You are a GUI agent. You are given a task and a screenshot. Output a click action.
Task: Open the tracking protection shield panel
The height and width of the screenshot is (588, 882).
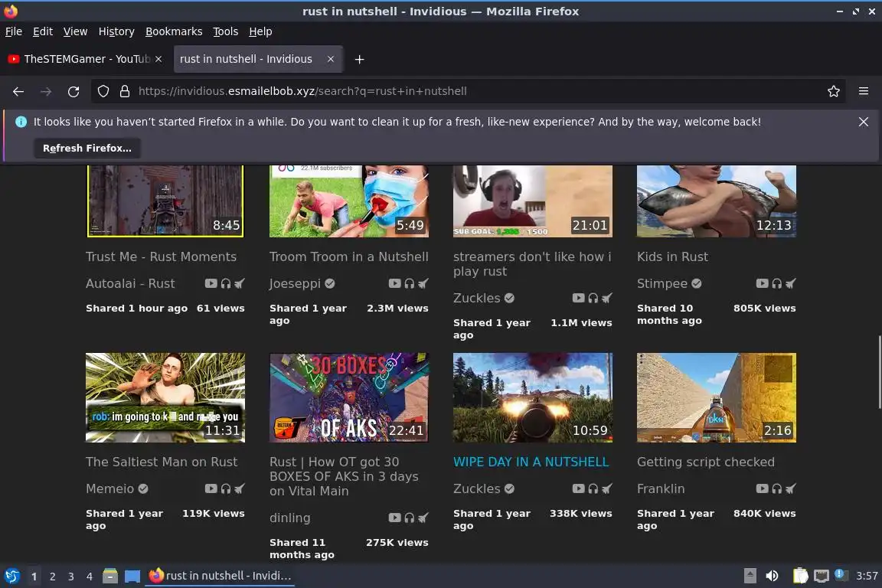103,91
